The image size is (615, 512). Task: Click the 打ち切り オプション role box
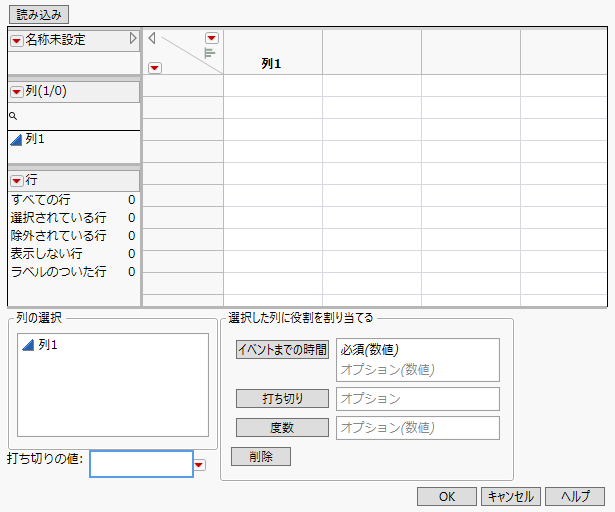[x=418, y=399]
